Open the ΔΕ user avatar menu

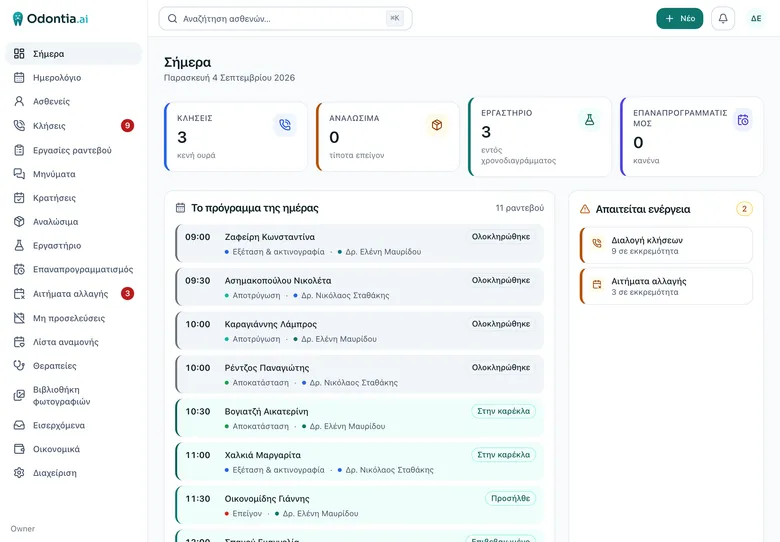click(756, 18)
